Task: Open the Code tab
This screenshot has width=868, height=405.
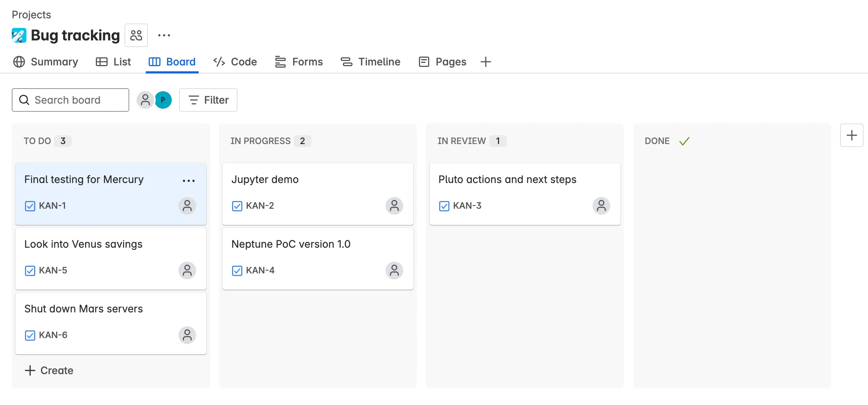Action: coord(235,62)
